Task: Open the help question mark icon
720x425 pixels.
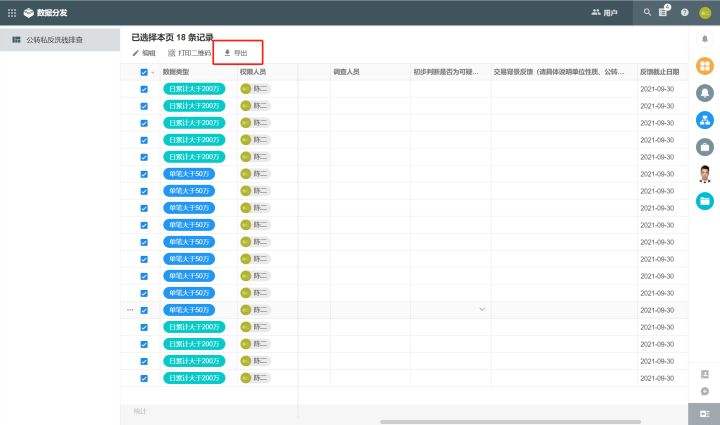Action: 685,12
